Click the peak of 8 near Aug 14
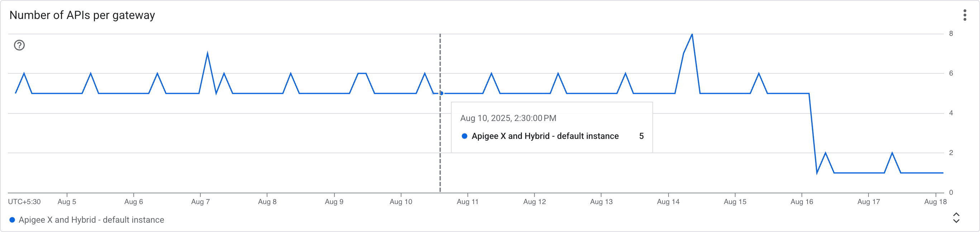The width and height of the screenshot is (980, 232). click(692, 35)
